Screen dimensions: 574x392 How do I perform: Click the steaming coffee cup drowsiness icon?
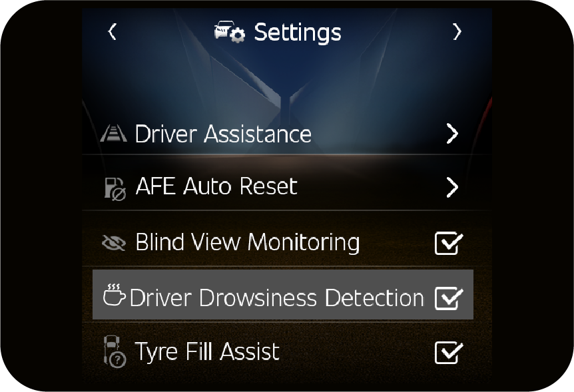click(115, 295)
